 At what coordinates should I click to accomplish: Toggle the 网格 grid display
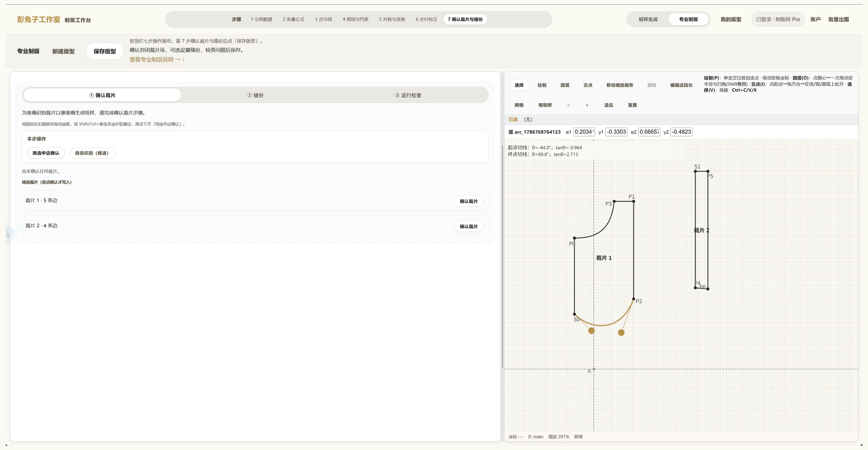click(x=519, y=105)
